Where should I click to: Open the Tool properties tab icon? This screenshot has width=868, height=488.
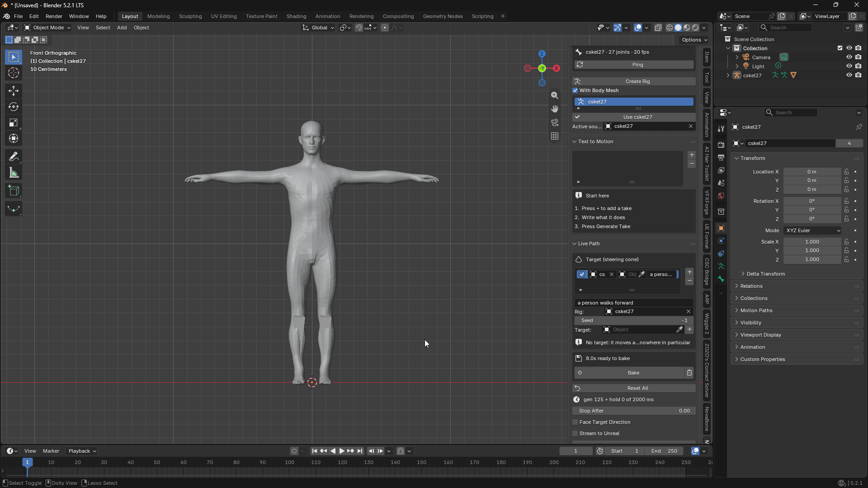point(721,129)
